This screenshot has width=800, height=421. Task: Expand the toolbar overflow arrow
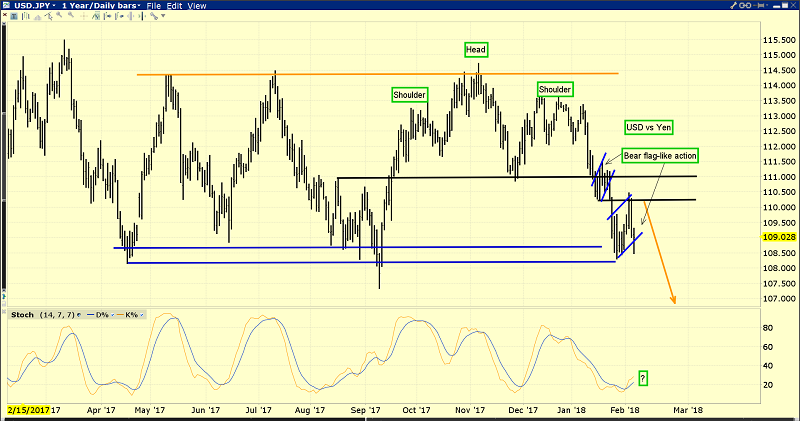tap(163, 15)
